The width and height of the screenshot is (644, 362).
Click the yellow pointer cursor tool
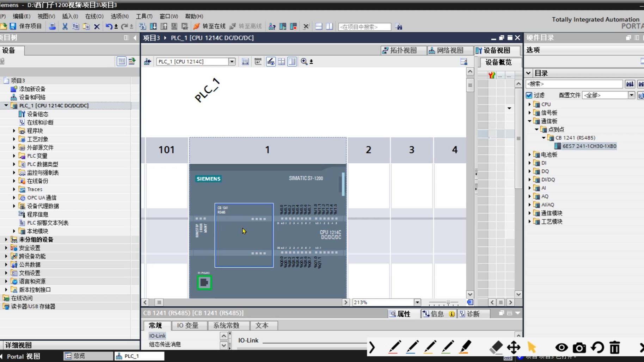pos(532,348)
